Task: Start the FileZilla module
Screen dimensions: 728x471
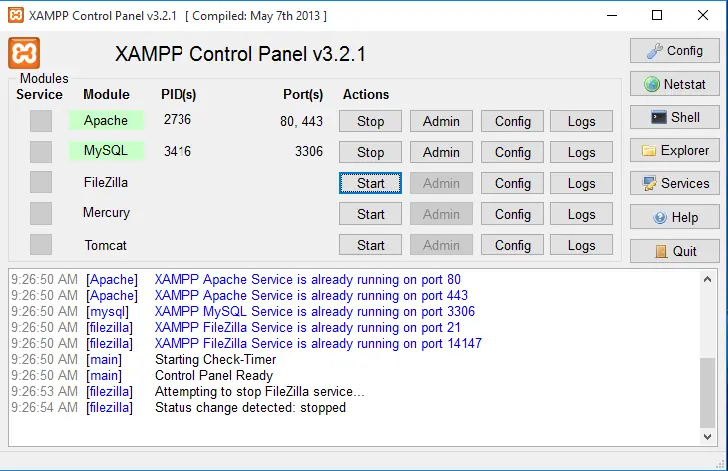Action: [370, 183]
